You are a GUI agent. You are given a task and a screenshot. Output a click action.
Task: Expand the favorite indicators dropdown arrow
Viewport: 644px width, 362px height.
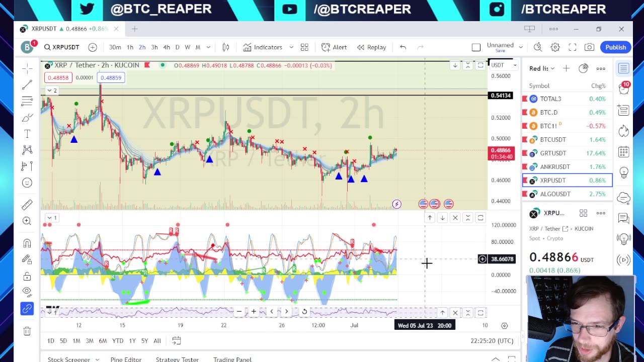(291, 47)
